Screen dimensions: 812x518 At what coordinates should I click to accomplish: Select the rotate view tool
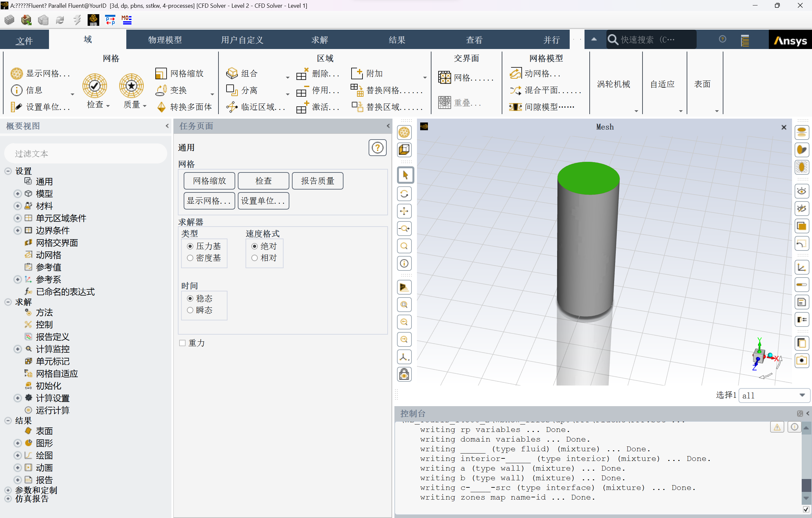point(405,194)
